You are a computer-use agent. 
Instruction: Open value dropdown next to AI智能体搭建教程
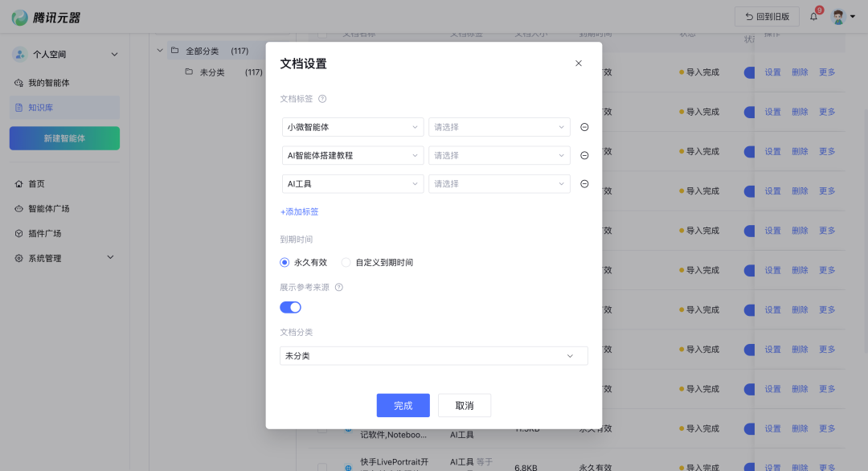(499, 155)
